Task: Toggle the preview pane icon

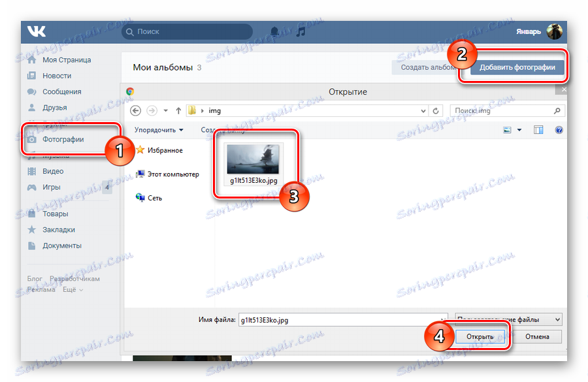Action: (538, 130)
